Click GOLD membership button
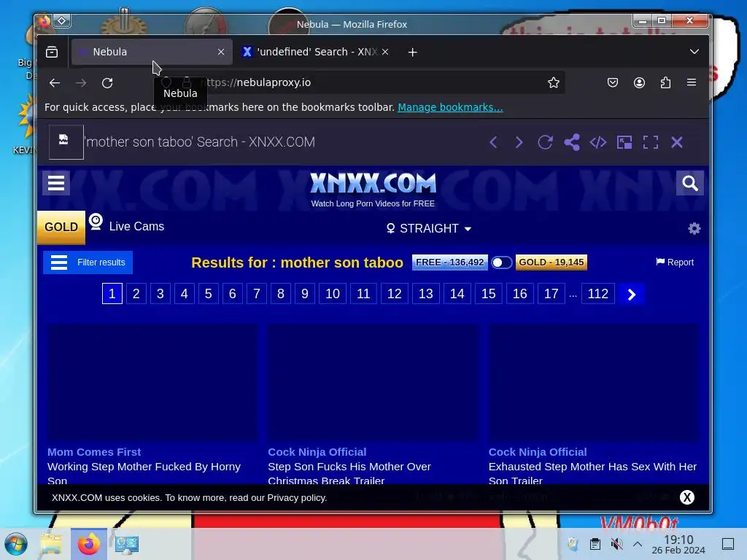Screen dimensions: 747x560 tap(61, 227)
